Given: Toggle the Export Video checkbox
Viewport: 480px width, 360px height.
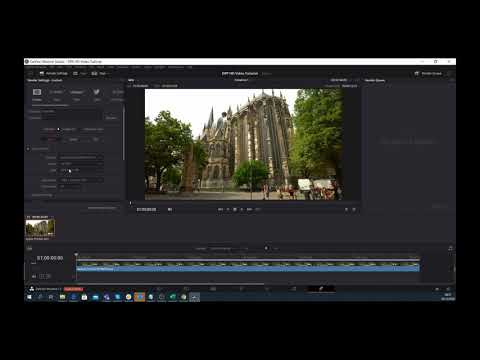Looking at the screenshot, I should coord(28,149).
